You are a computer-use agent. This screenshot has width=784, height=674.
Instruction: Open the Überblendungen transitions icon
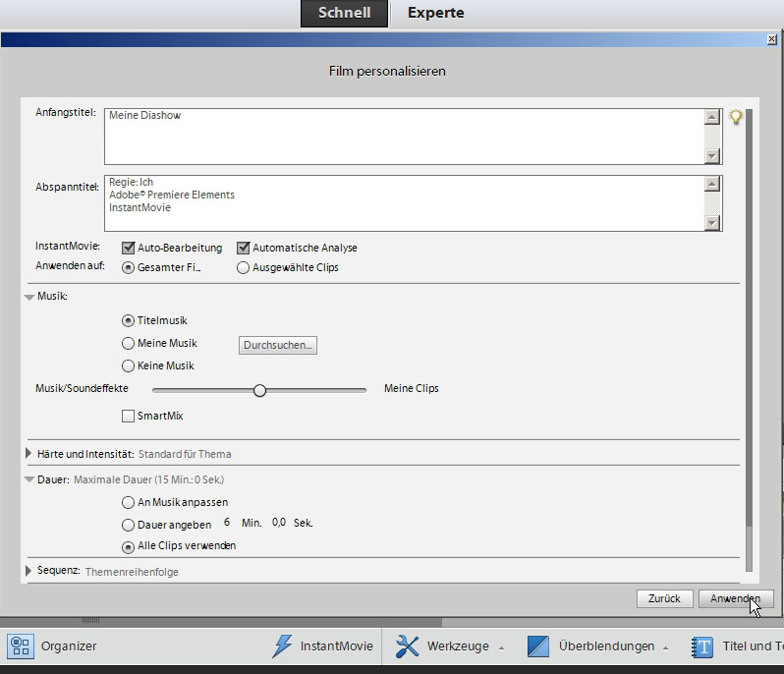[x=538, y=646]
